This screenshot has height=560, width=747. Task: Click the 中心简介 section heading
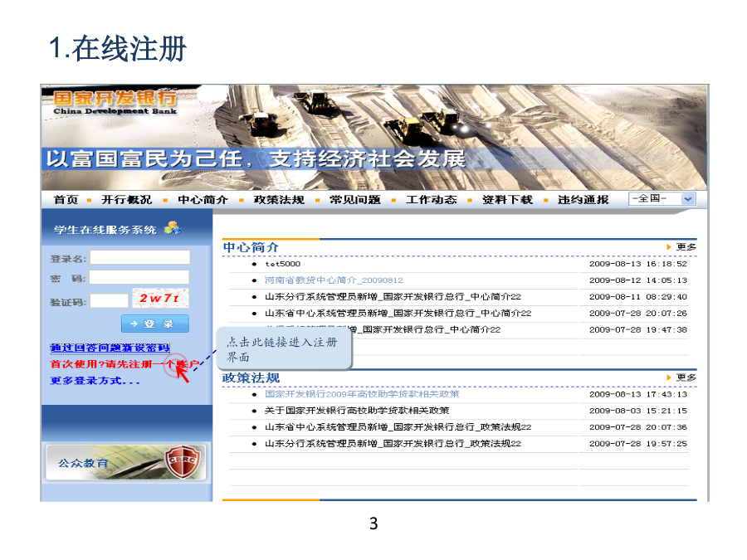click(251, 247)
